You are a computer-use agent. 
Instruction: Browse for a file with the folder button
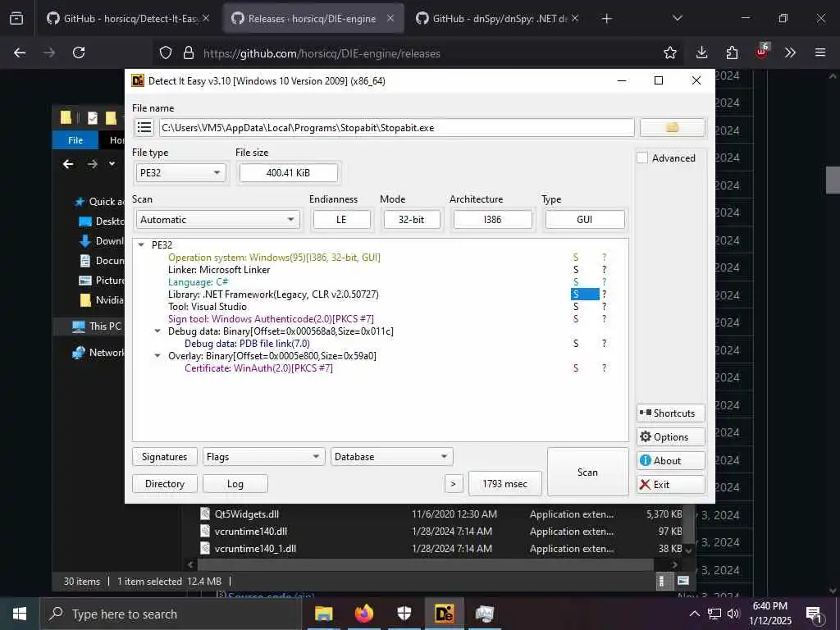[x=673, y=127]
